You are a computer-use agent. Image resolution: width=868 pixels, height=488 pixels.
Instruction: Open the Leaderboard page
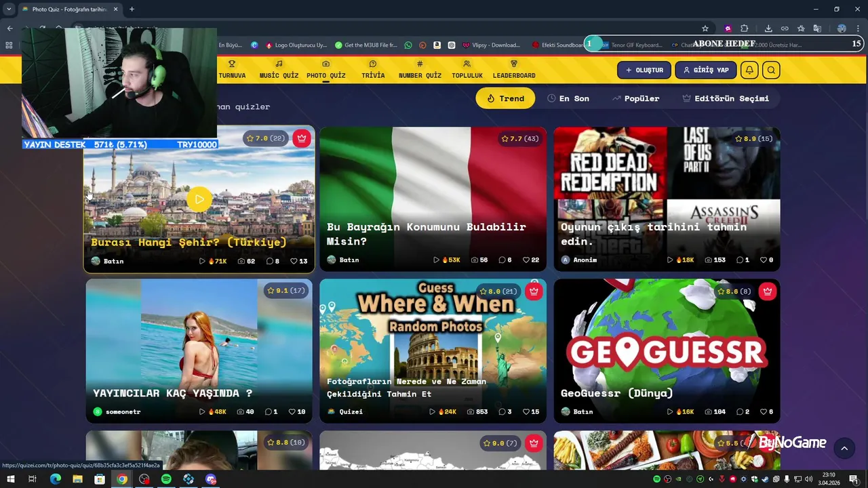[514, 69]
